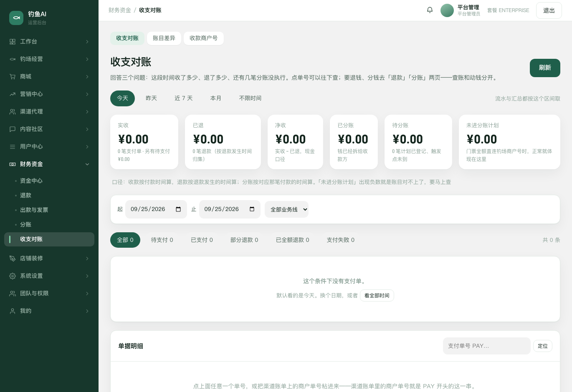Click the 系统设置 gear icon
The image size is (572, 392).
(13, 276)
